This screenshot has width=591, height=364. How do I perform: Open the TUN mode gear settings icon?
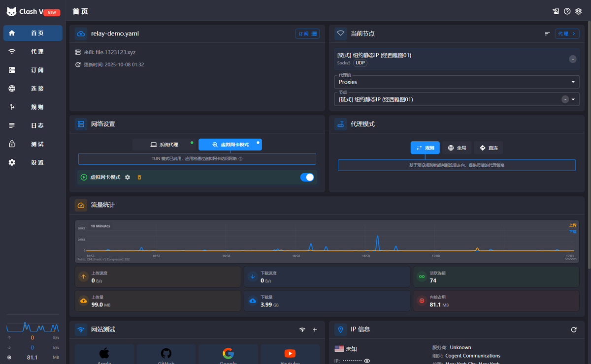pyautogui.click(x=128, y=177)
